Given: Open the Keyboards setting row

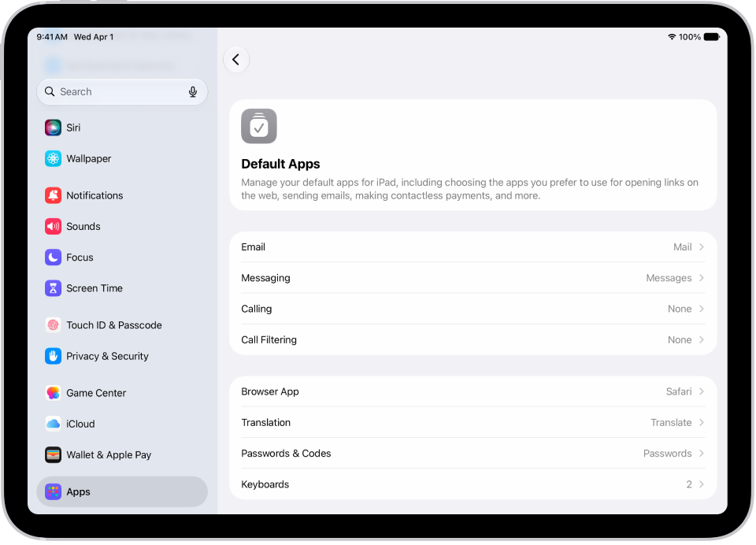Looking at the screenshot, I should pos(473,484).
